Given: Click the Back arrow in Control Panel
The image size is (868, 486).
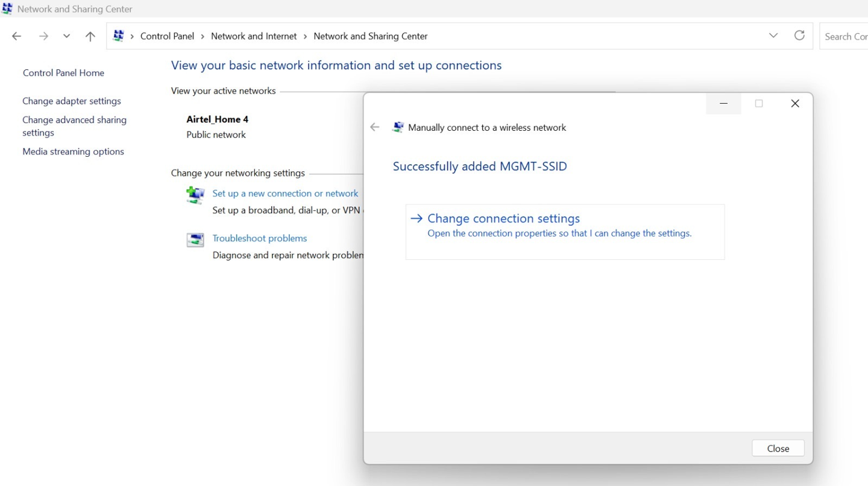Looking at the screenshot, I should [x=16, y=36].
